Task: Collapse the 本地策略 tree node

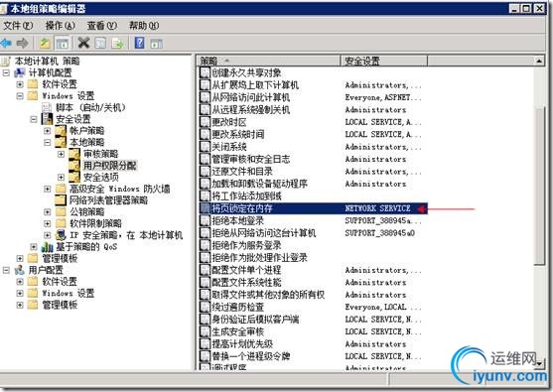Action: coord(48,143)
